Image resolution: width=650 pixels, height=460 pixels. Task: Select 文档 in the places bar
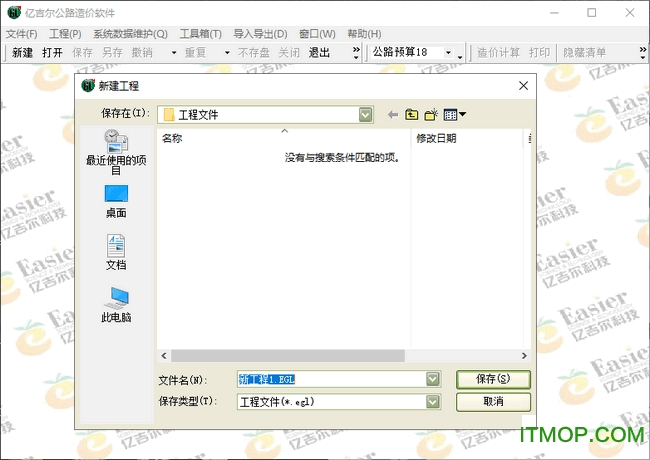[116, 252]
